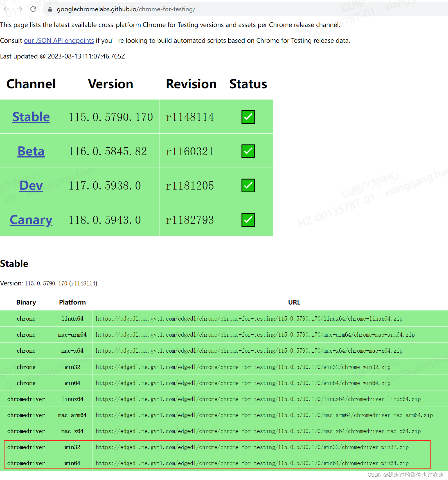This screenshot has height=480, width=448.
Task: Click the chrome linux64 download URL
Action: tap(249, 319)
